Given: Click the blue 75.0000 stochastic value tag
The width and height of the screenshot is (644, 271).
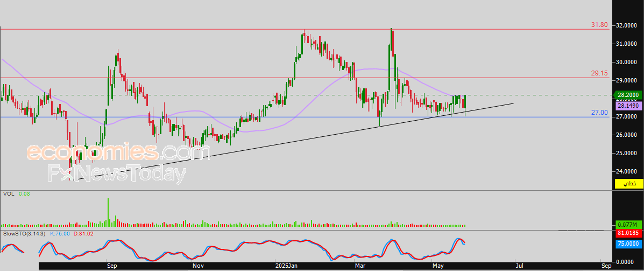Looking at the screenshot, I should click(629, 244).
